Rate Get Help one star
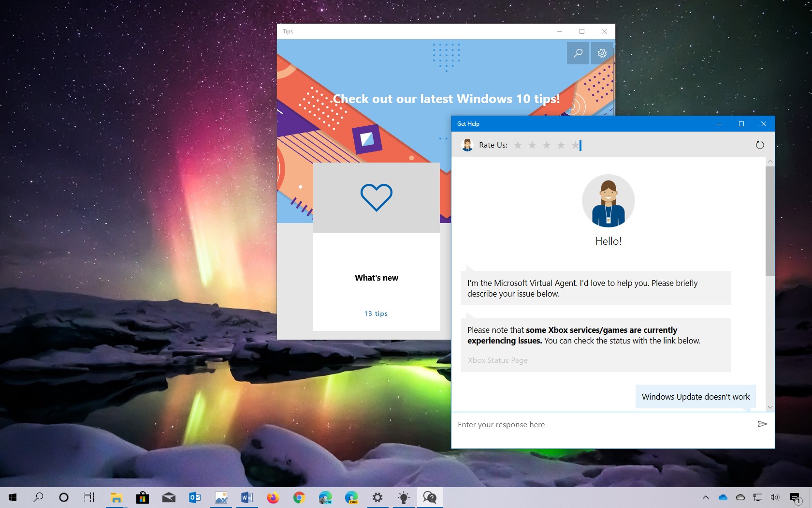Viewport: 812px width, 508px height. [518, 145]
